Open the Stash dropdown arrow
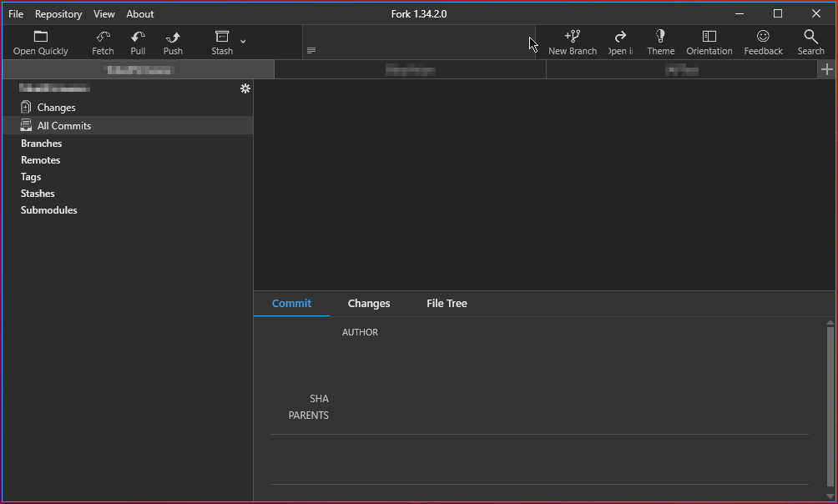Image resolution: width=838 pixels, height=504 pixels. [243, 41]
